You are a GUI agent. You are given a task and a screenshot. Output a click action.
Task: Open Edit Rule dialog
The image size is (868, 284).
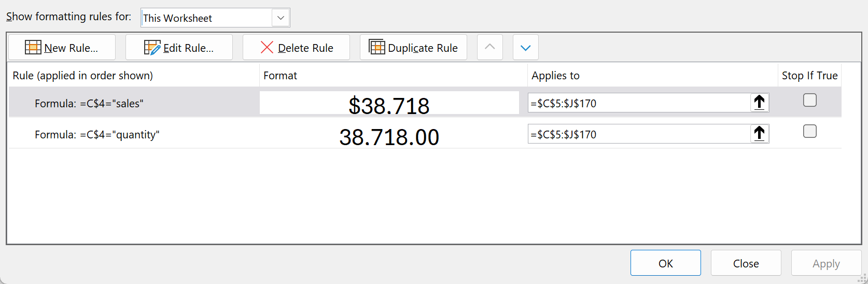[x=179, y=48]
